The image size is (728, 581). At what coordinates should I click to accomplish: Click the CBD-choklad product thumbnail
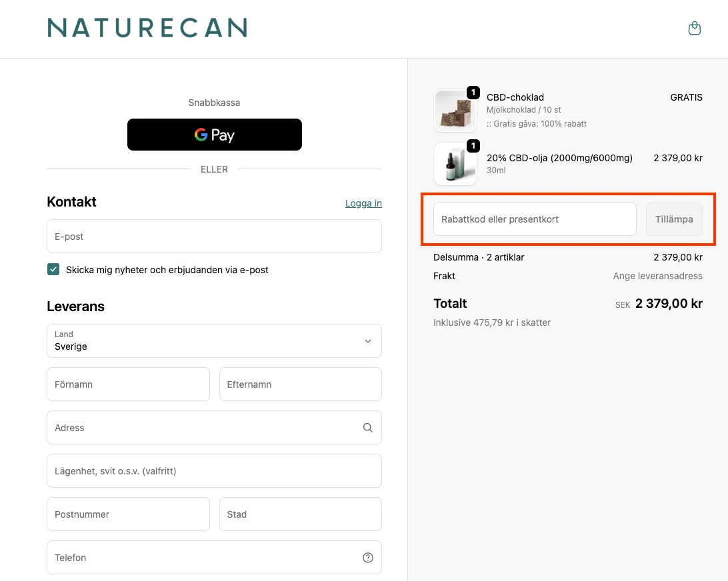point(455,111)
